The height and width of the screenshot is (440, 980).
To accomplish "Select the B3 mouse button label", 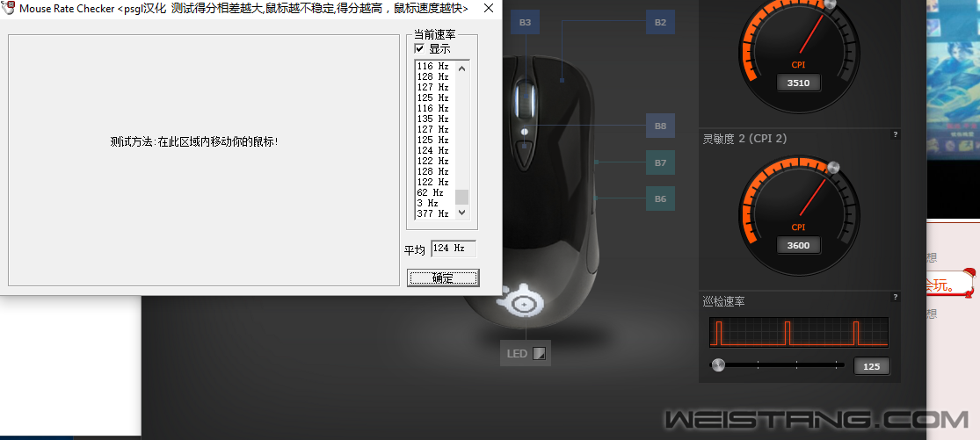I will coord(525,23).
